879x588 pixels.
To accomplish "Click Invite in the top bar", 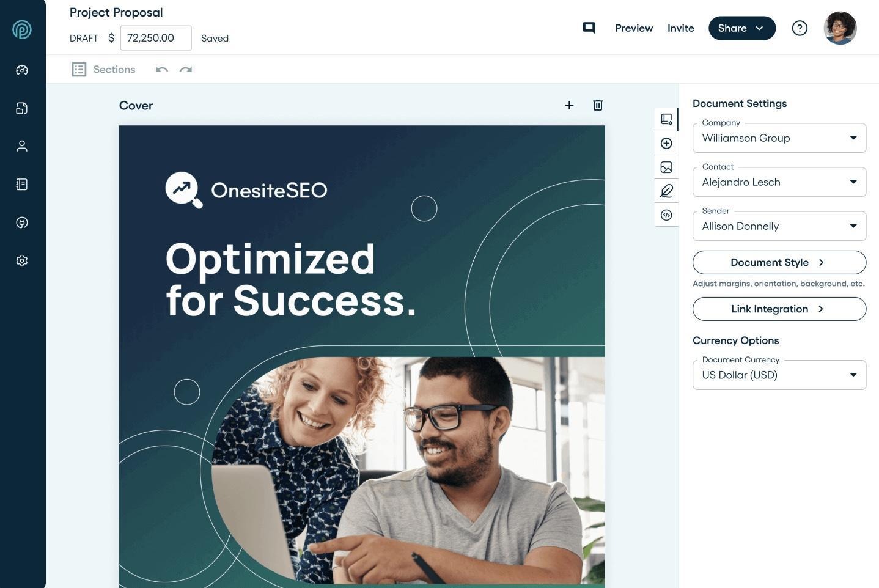I will (680, 28).
